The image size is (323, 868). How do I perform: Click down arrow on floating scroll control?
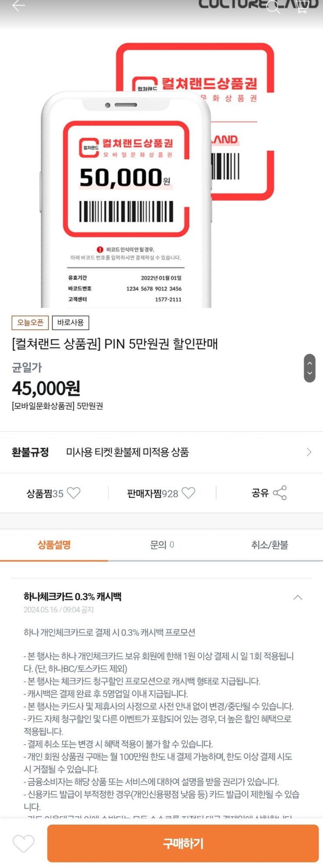tap(310, 373)
